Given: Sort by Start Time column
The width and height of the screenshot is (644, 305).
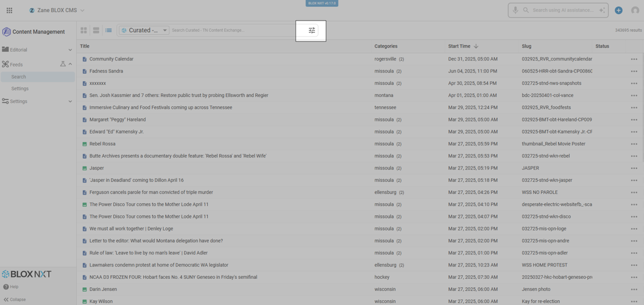Looking at the screenshot, I should 459,46.
